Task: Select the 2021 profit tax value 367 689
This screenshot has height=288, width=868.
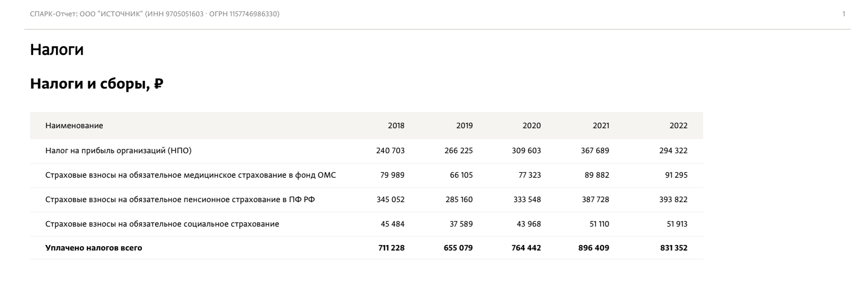Action: click(595, 151)
